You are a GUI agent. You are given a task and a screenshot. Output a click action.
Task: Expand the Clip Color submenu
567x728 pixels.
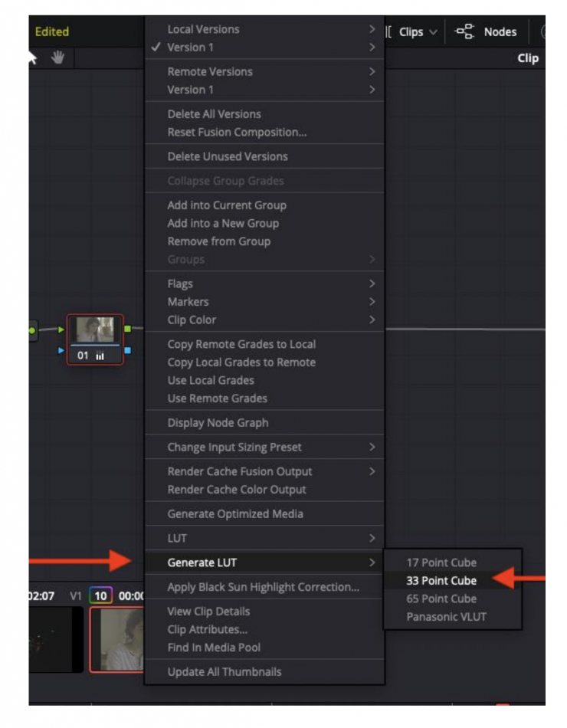192,320
